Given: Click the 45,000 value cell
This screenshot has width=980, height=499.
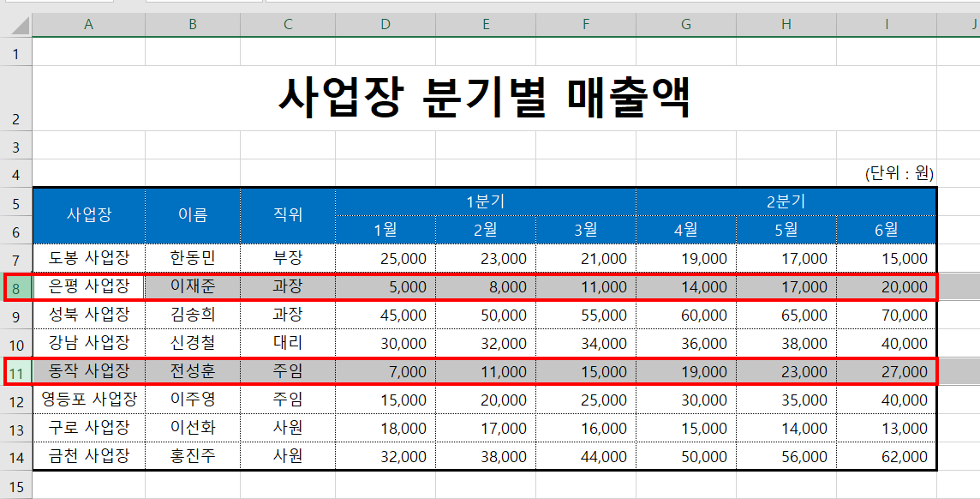Looking at the screenshot, I should (x=385, y=316).
